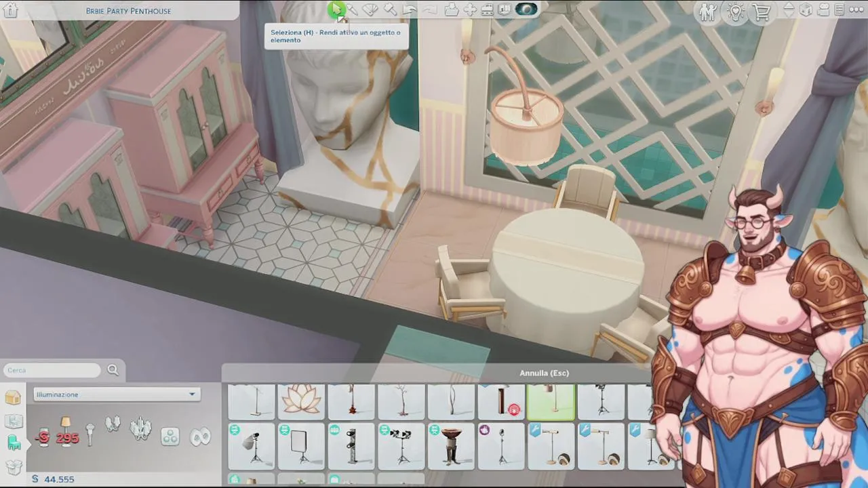
Task: Open the objects-by-room catalog tab
Action: click(x=14, y=421)
